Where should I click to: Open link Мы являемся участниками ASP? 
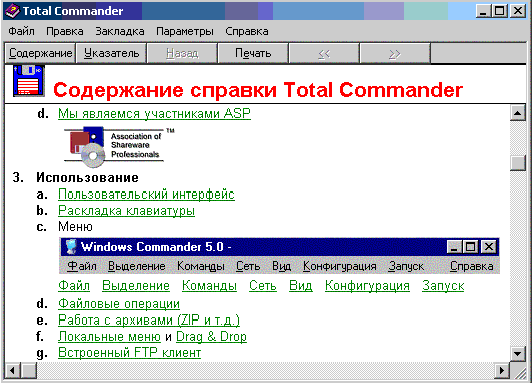[x=154, y=114]
